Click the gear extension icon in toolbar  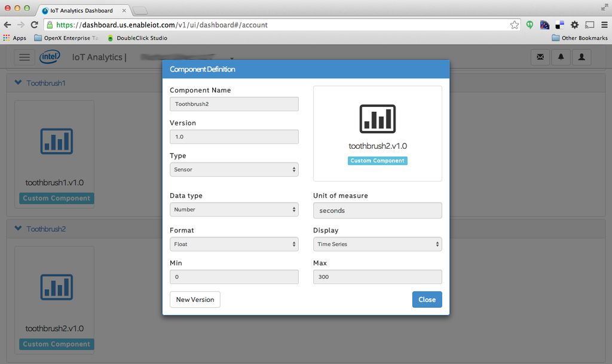(x=574, y=25)
